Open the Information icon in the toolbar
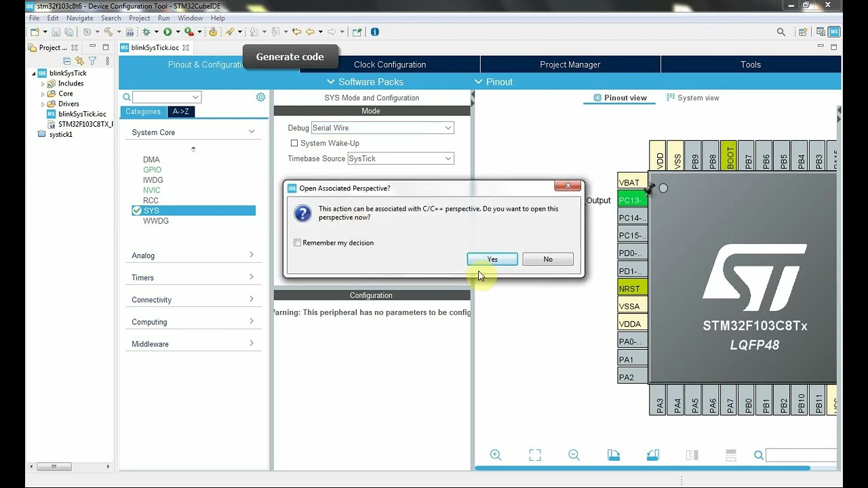 point(374,32)
